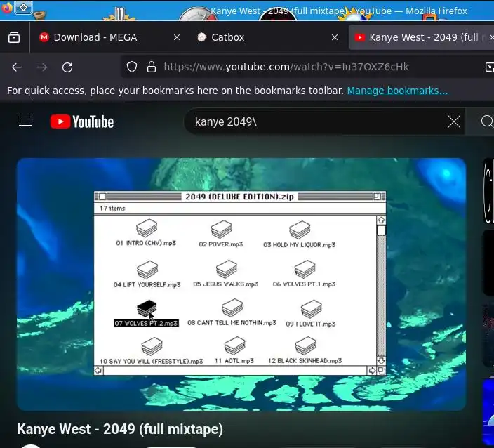
Task: Click the forward navigation arrow
Action: coord(42,67)
